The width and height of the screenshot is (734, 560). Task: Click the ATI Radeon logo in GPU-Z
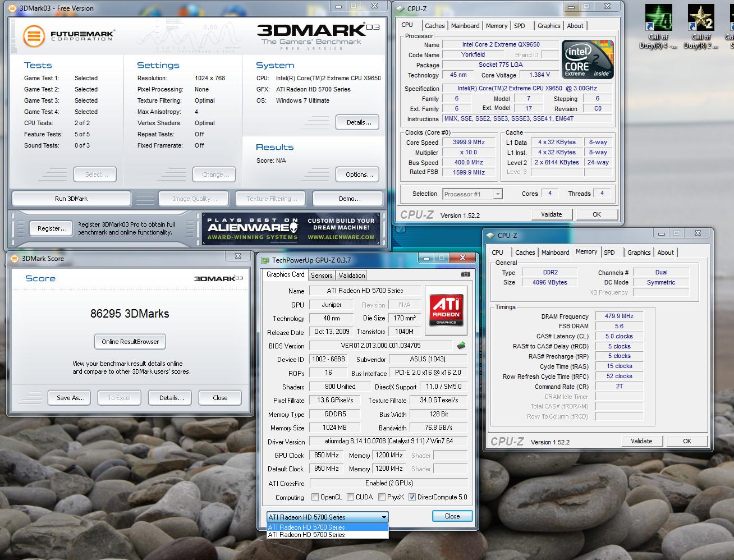(x=446, y=310)
